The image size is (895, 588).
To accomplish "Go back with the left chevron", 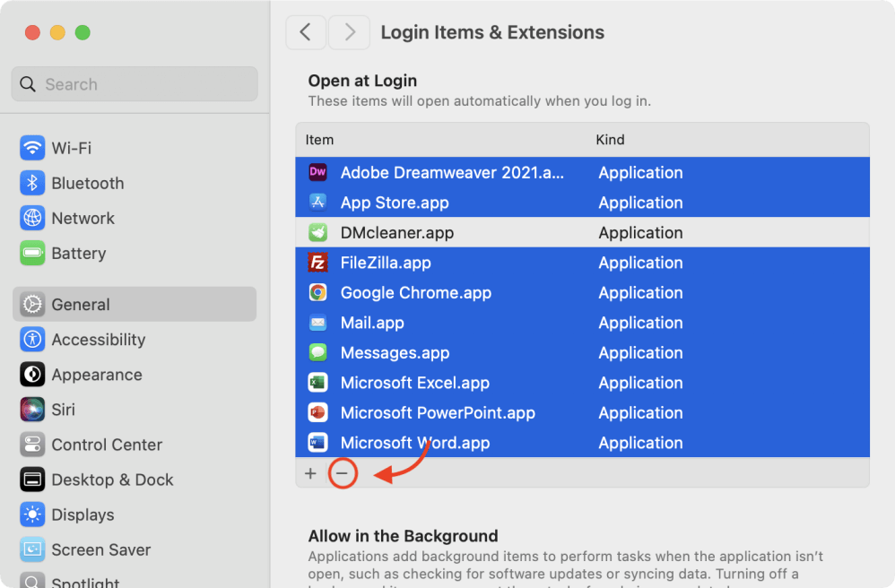I will (x=306, y=32).
